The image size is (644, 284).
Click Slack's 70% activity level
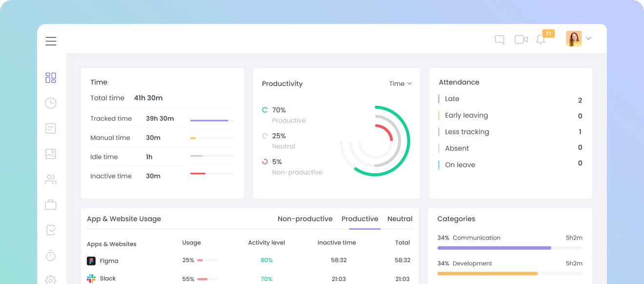(x=266, y=279)
